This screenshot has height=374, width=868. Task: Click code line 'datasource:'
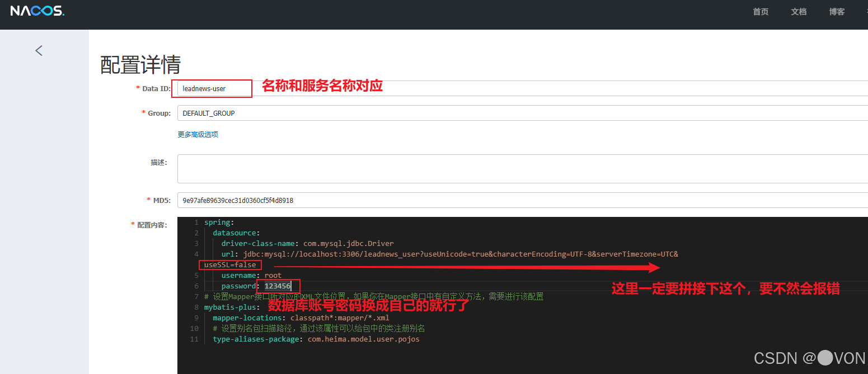pos(236,233)
